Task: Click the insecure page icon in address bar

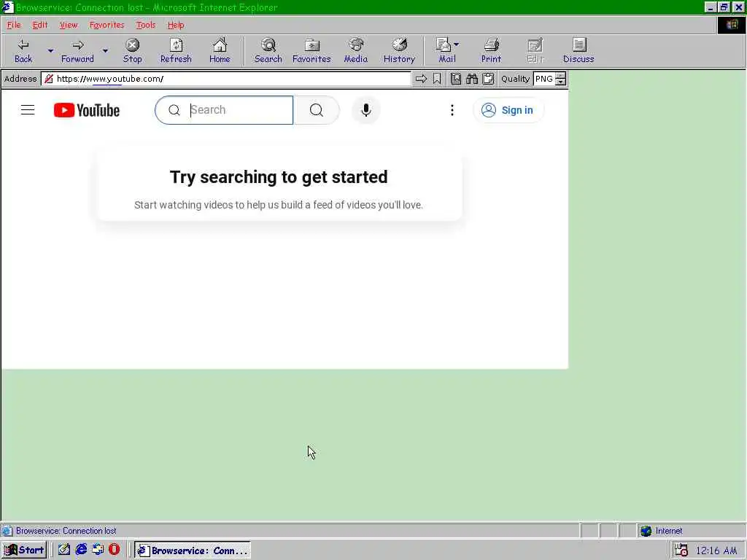Action: (49, 79)
